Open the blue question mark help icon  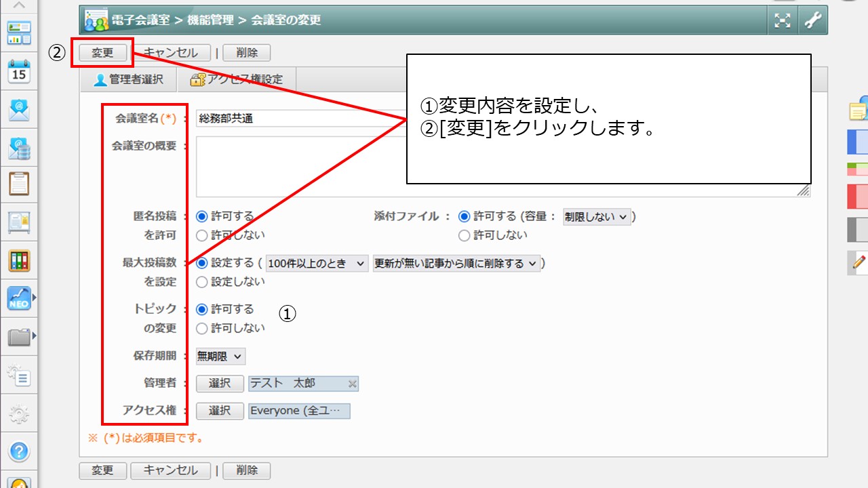click(x=19, y=451)
